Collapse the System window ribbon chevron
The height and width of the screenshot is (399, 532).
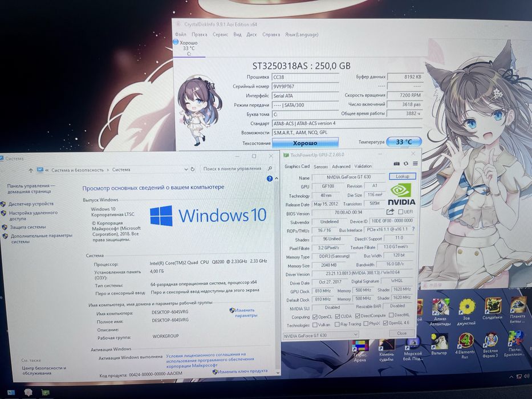coord(277,178)
